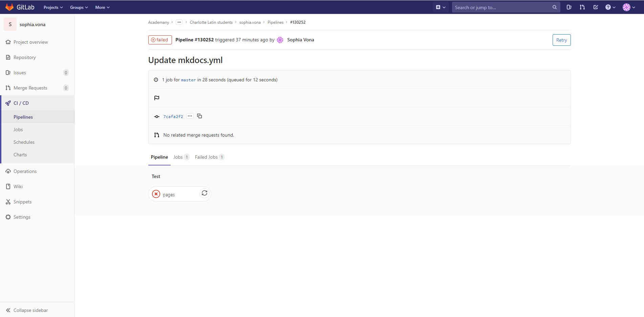Open project Settings
Viewport: 644px width, 317px height.
37,217
